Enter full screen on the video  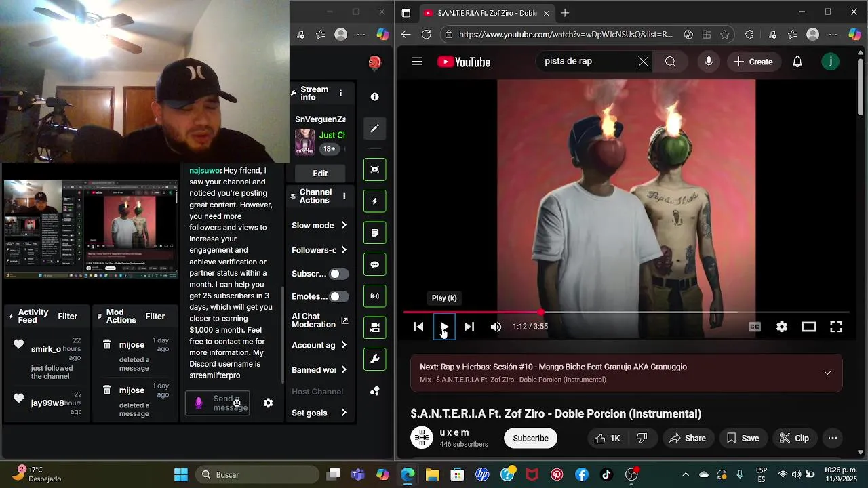point(836,327)
